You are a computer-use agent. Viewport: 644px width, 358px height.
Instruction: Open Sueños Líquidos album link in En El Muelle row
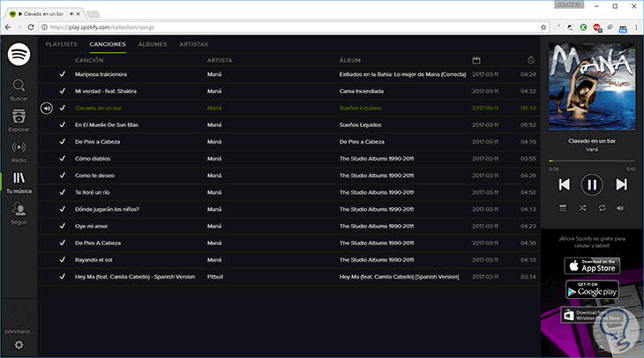360,125
